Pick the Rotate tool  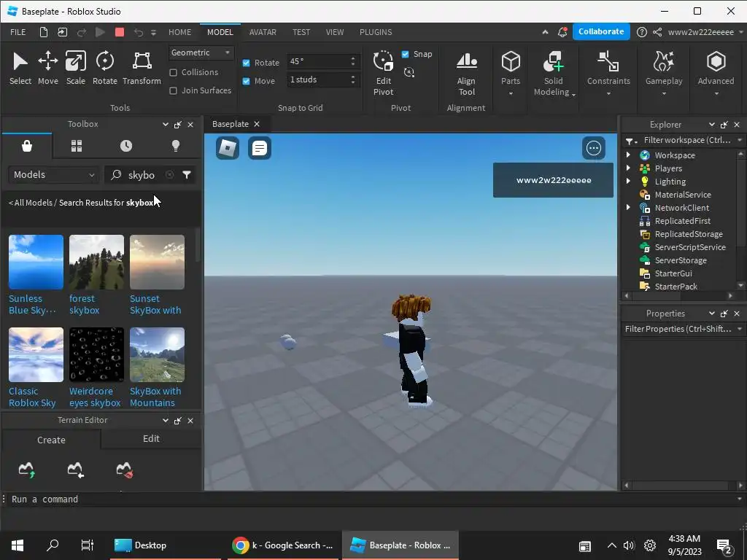point(105,68)
